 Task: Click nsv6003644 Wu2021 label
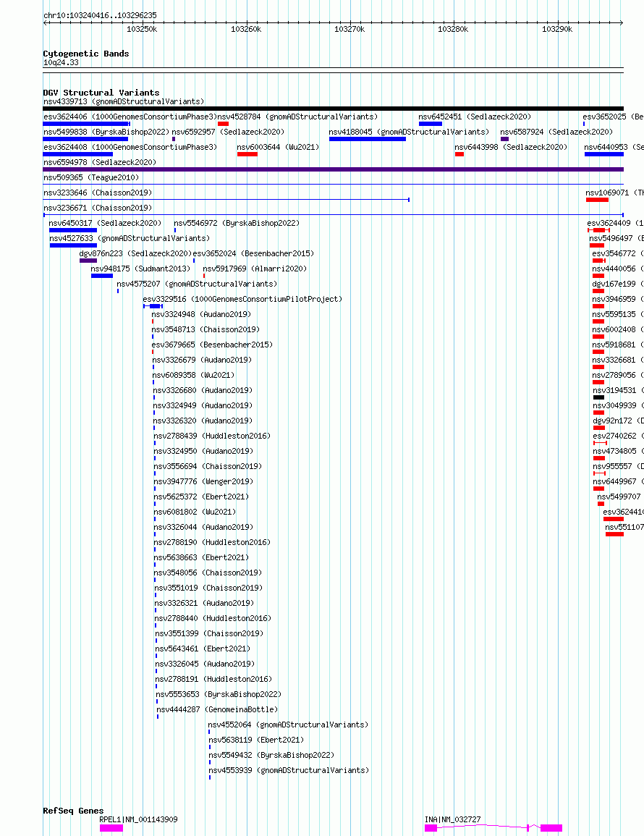pyautogui.click(x=278, y=147)
